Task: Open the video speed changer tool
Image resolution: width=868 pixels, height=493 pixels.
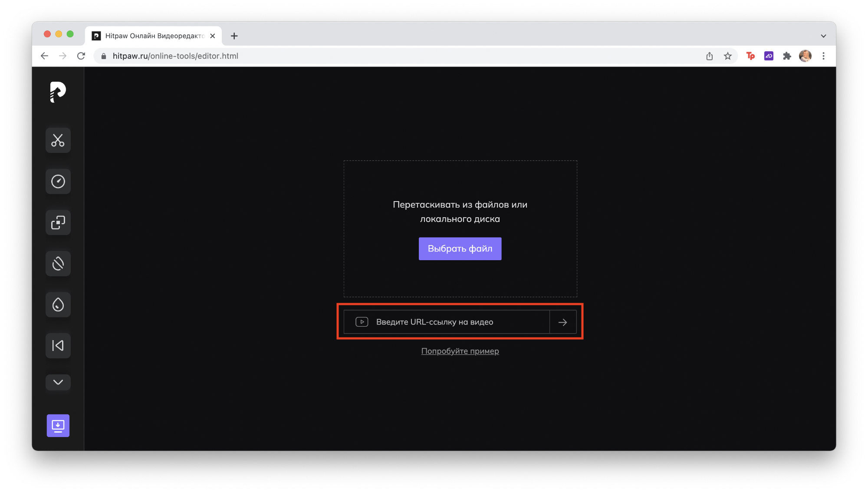Action: pyautogui.click(x=58, y=182)
